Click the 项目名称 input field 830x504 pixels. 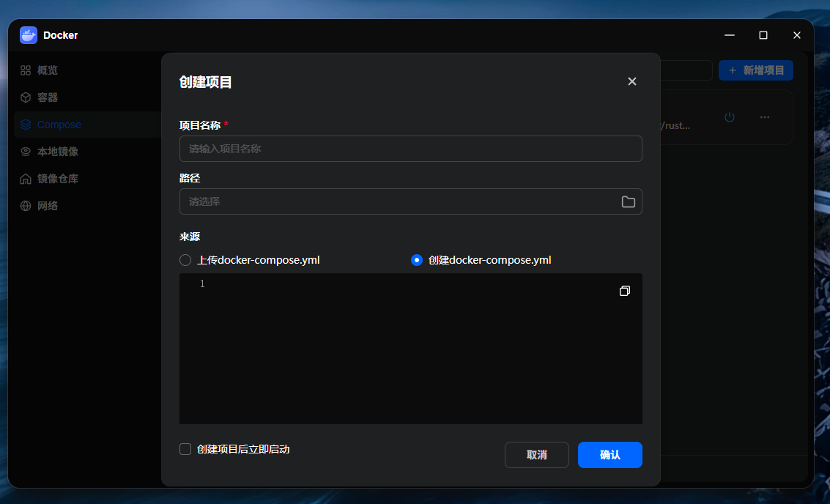(411, 149)
